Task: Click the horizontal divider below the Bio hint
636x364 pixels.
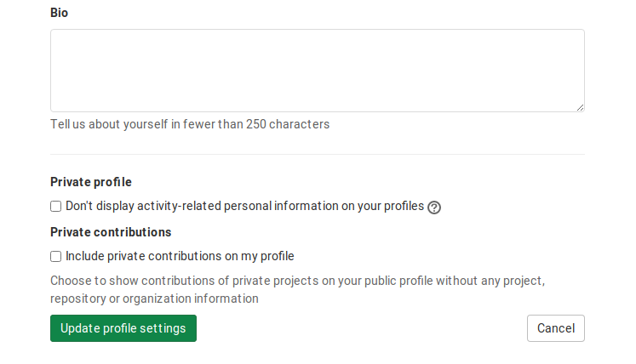Action: point(318,154)
